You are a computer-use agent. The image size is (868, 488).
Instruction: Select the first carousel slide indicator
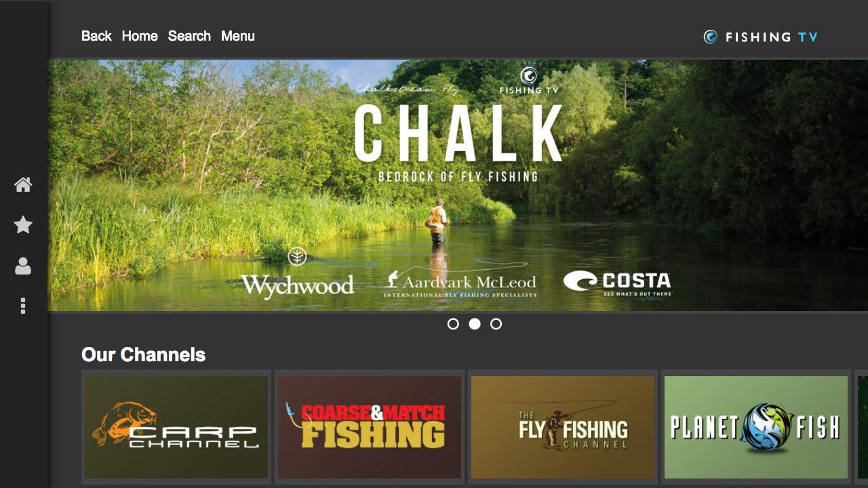pyautogui.click(x=453, y=324)
